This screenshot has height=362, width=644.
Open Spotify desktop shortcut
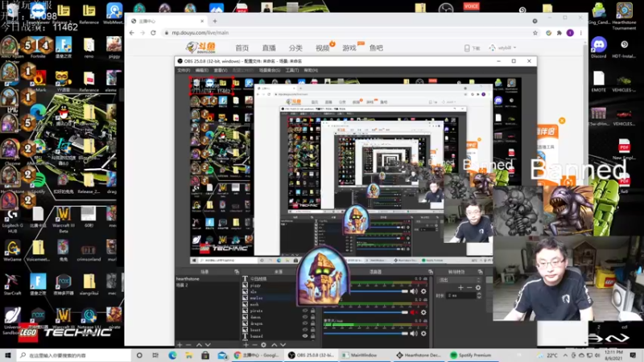point(38,183)
